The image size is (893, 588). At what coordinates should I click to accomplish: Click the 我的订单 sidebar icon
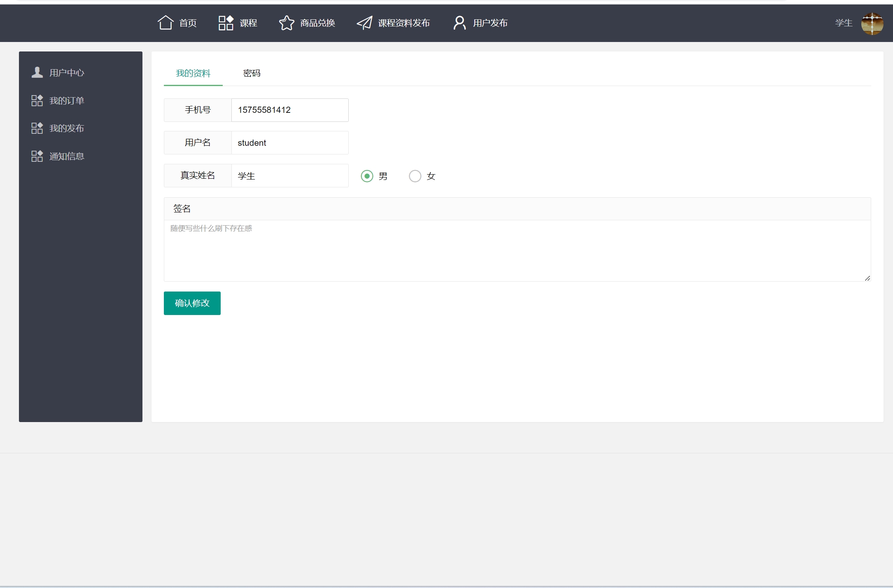click(x=37, y=100)
